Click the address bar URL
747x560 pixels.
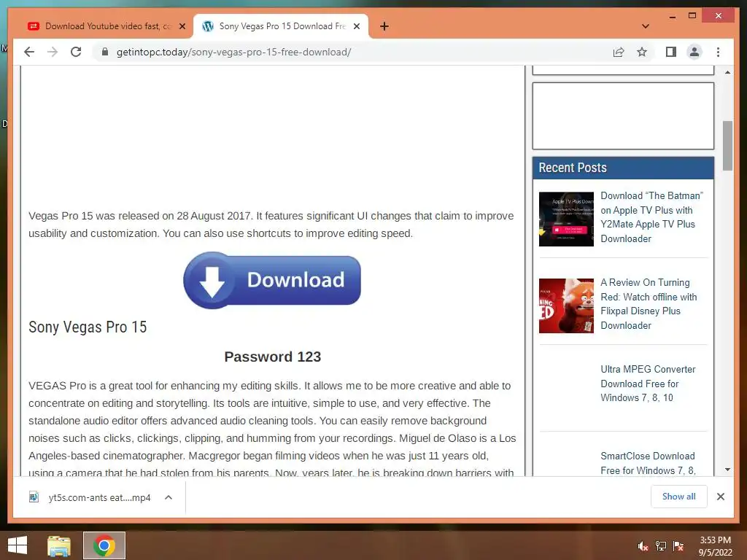[234, 52]
